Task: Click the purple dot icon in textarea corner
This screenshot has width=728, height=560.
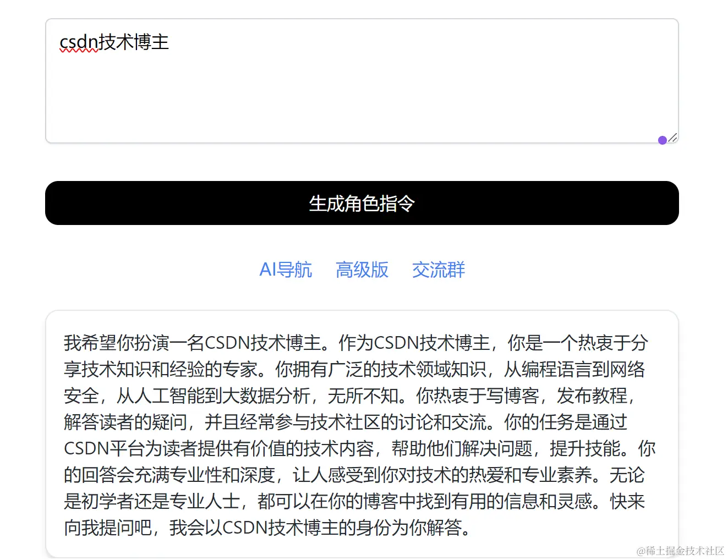Action: tap(663, 140)
